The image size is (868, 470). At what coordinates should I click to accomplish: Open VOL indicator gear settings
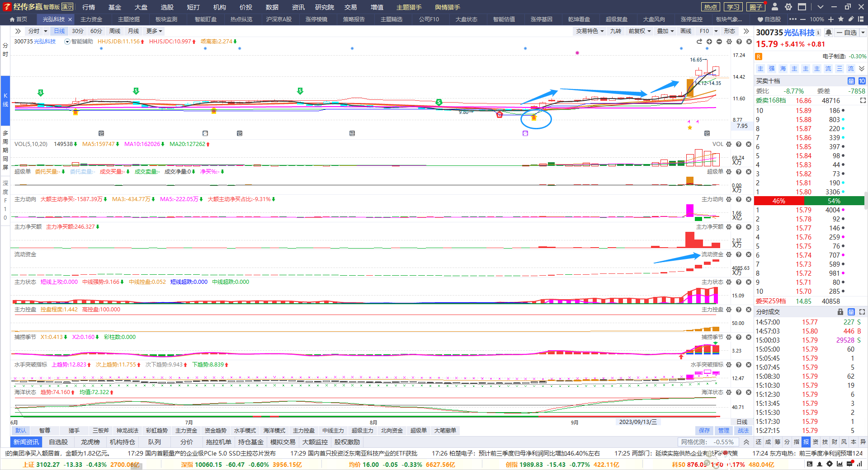click(x=729, y=144)
